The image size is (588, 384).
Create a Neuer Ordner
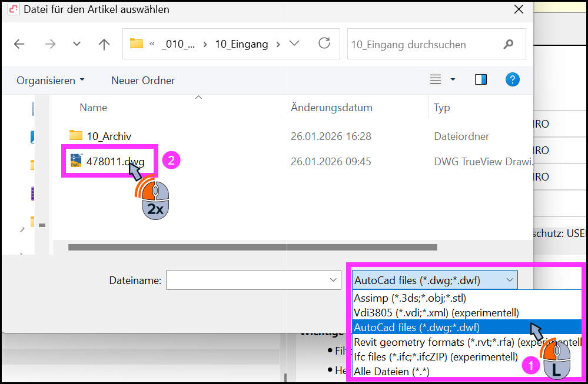coord(143,80)
